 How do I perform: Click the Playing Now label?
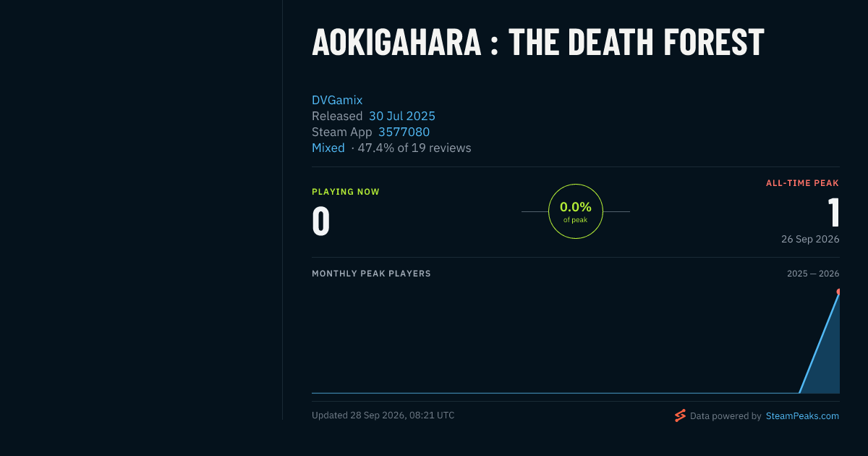click(x=346, y=192)
